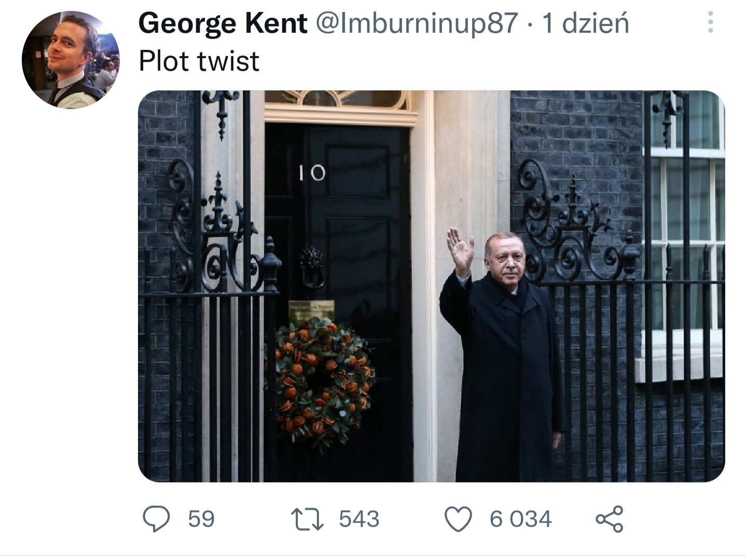The height and width of the screenshot is (560, 746).
Task: Click the 59 replies count
Action: point(201,519)
